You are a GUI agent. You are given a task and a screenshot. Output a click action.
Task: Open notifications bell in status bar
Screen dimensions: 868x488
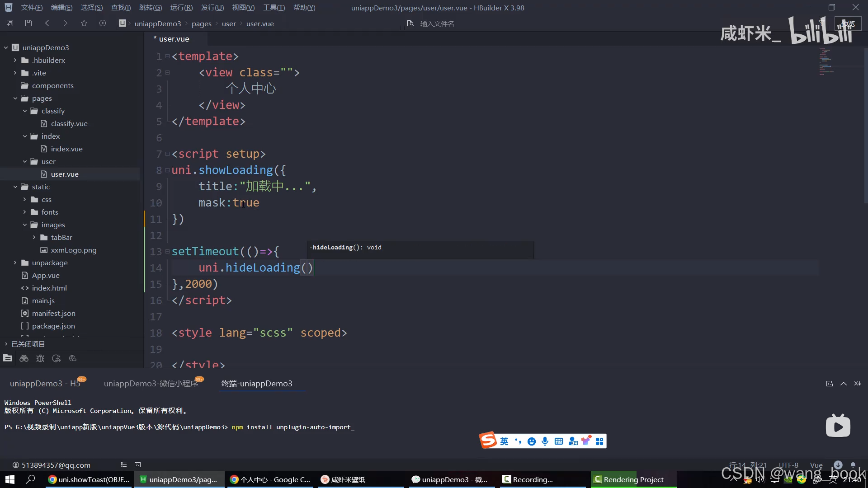(x=853, y=465)
